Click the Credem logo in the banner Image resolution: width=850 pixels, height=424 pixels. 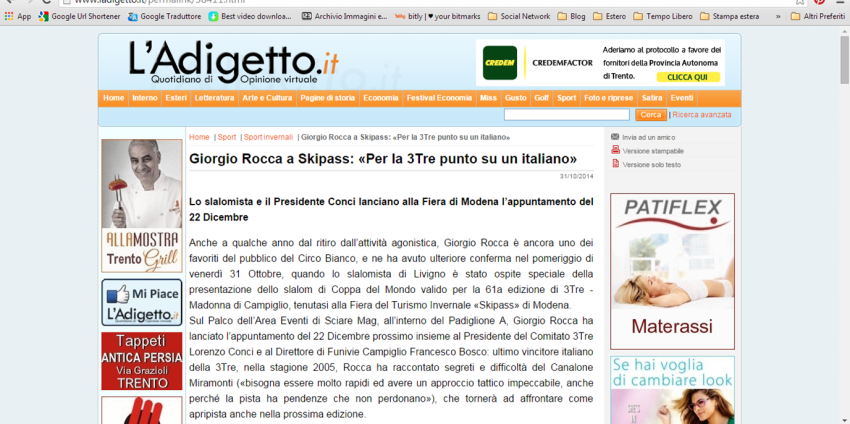pyautogui.click(x=499, y=63)
